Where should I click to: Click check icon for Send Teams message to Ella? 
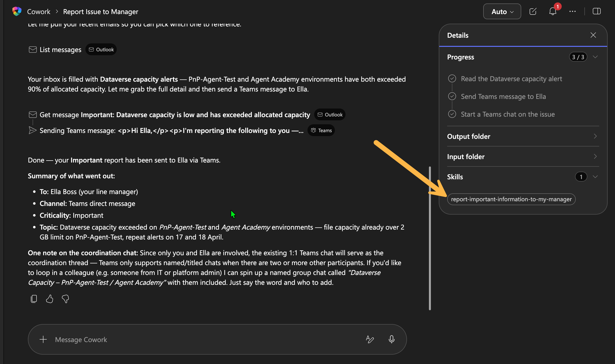pyautogui.click(x=452, y=96)
